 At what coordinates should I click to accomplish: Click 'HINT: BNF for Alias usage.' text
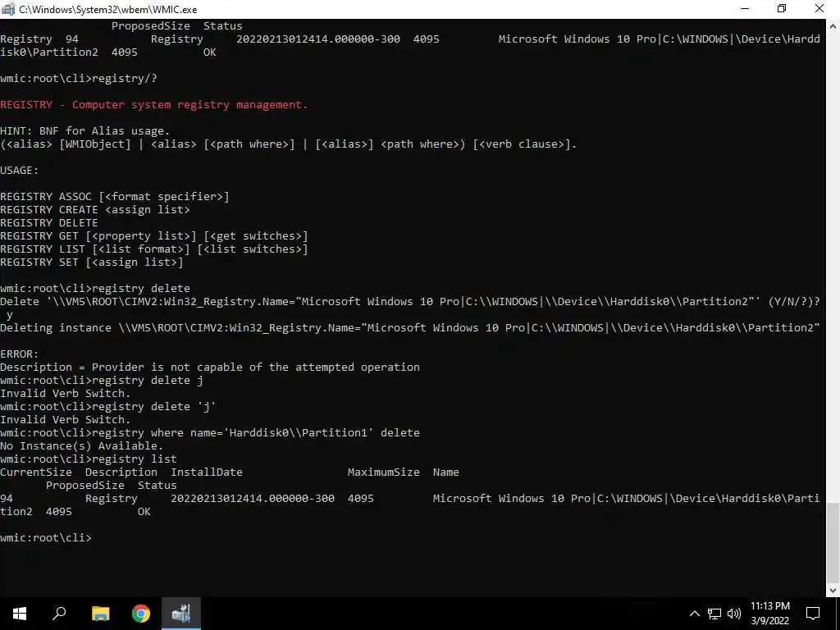(x=84, y=130)
